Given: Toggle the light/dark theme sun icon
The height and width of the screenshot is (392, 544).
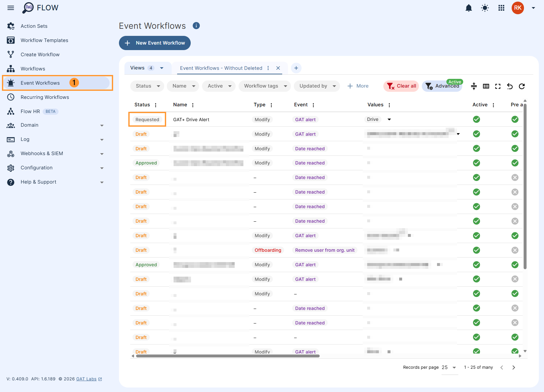Looking at the screenshot, I should click(485, 8).
